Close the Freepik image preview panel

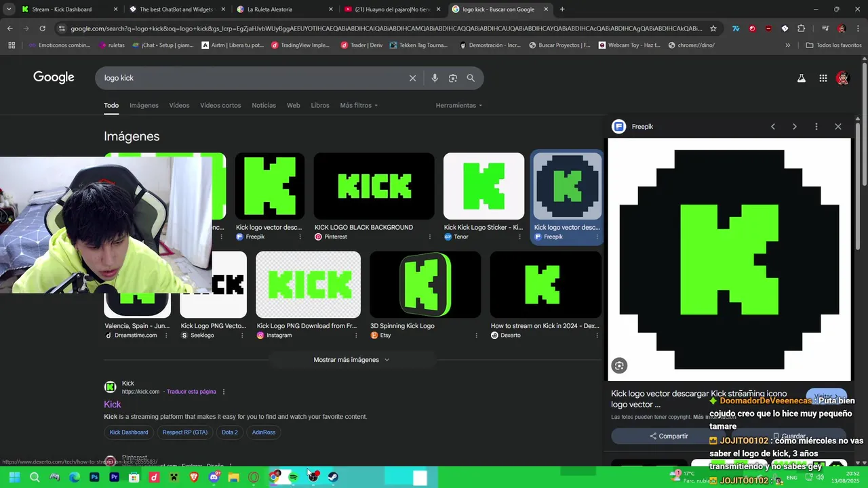[x=838, y=127]
